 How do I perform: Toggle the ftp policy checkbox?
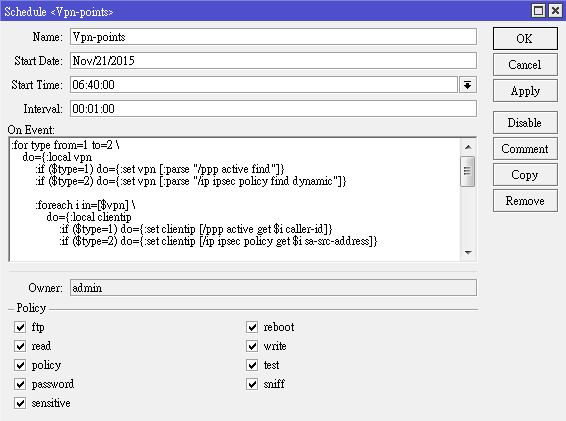20,327
